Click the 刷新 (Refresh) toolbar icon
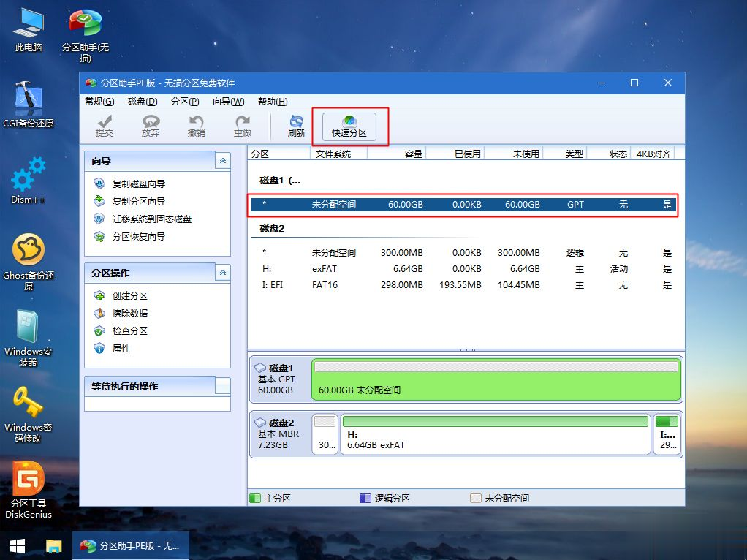This screenshot has width=747, height=560. (x=295, y=125)
